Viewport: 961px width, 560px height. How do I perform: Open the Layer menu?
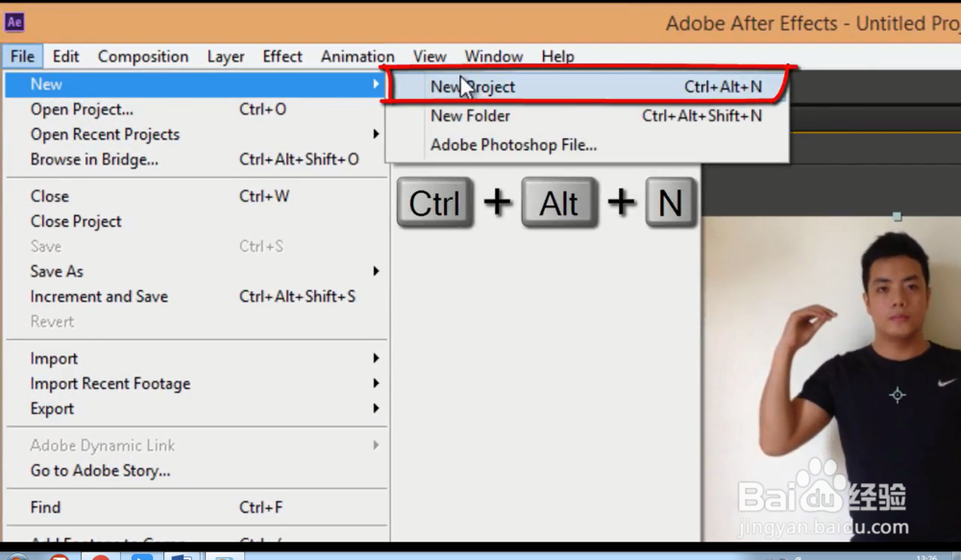[226, 57]
